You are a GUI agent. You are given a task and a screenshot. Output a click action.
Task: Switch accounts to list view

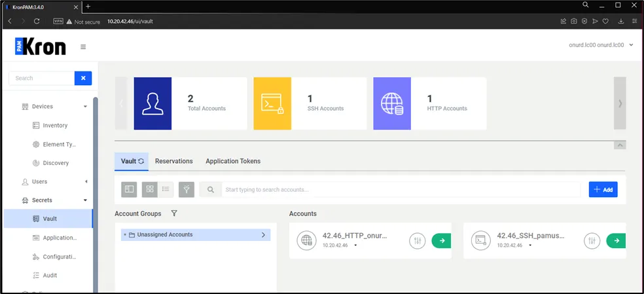pyautogui.click(x=166, y=189)
